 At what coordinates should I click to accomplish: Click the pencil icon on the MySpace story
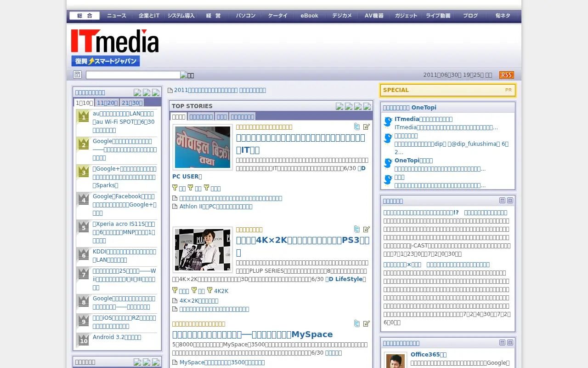coord(367,323)
